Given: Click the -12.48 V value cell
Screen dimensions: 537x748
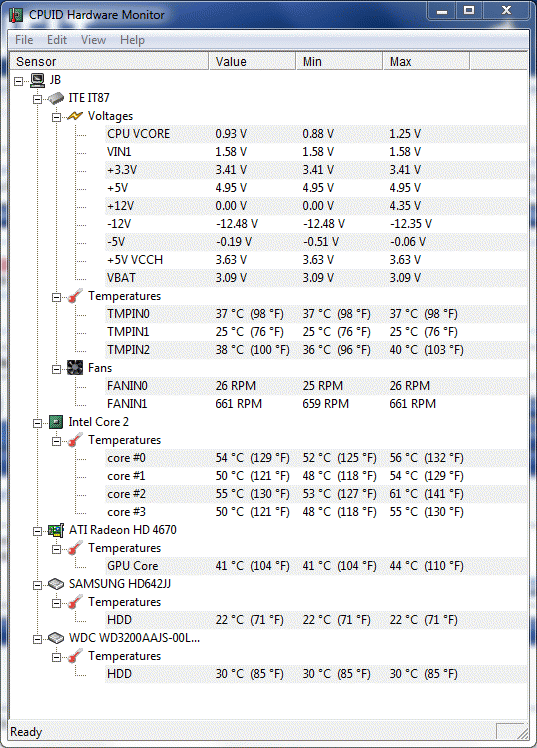Looking at the screenshot, I should click(237, 224).
